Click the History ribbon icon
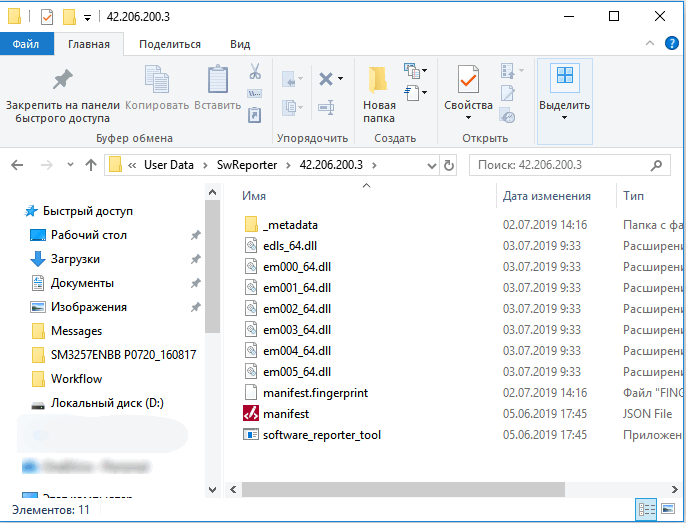The width and height of the screenshot is (686, 523). click(508, 116)
